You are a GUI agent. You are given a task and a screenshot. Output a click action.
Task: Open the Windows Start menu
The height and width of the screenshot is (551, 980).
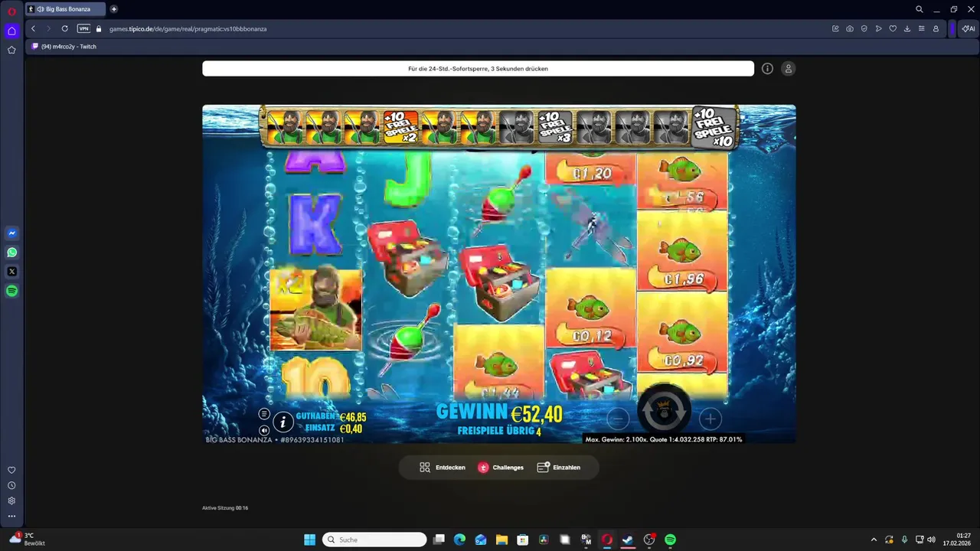point(309,540)
